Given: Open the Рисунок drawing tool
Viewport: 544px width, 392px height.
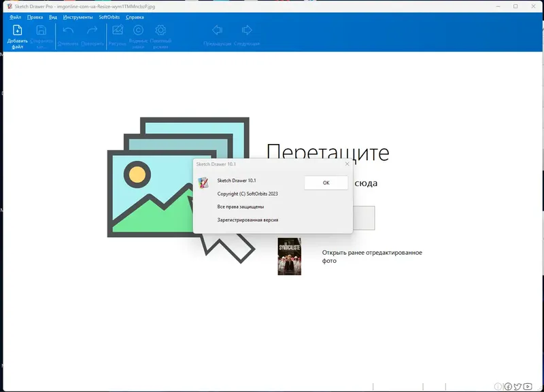Looking at the screenshot, I should coord(118,31).
